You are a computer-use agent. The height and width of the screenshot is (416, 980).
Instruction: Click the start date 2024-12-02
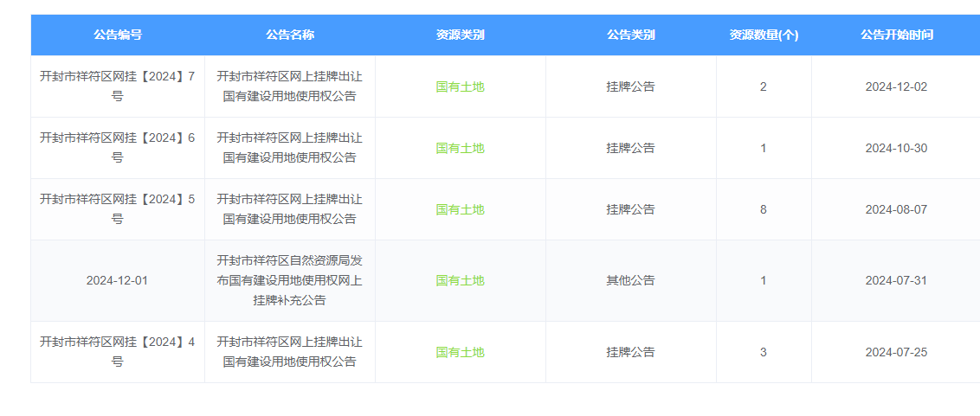click(896, 86)
